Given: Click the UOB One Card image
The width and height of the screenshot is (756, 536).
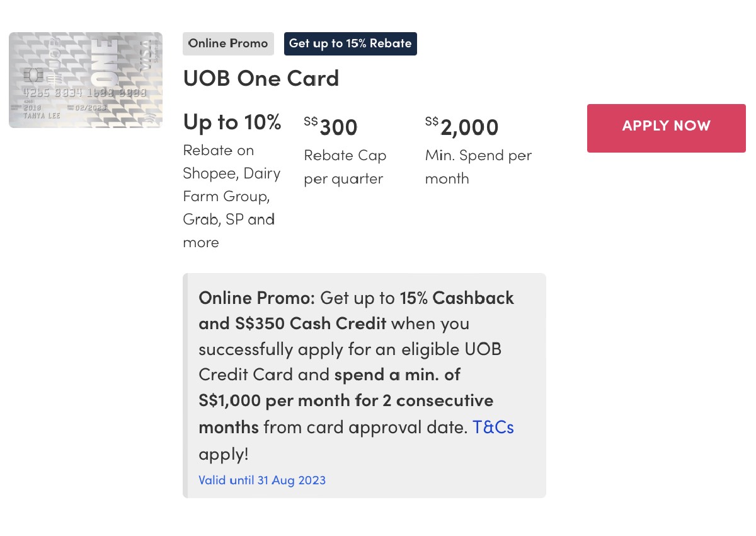Looking at the screenshot, I should coord(86,80).
